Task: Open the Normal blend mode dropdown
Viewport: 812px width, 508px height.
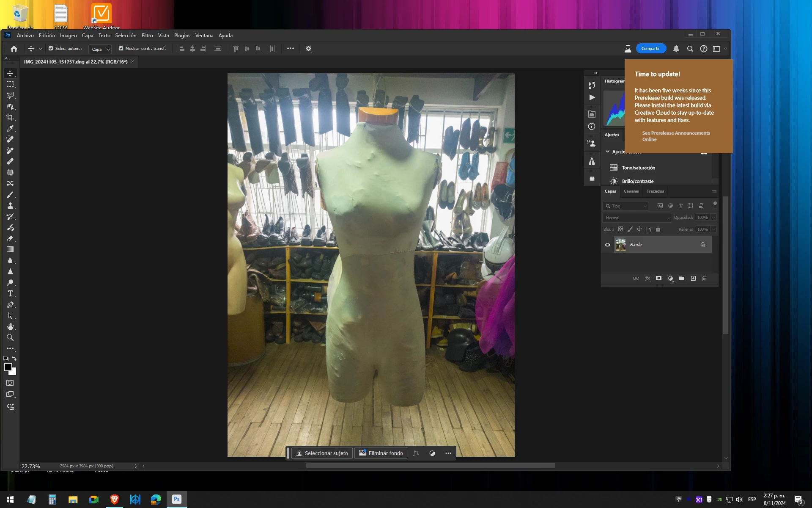Action: [x=637, y=218]
